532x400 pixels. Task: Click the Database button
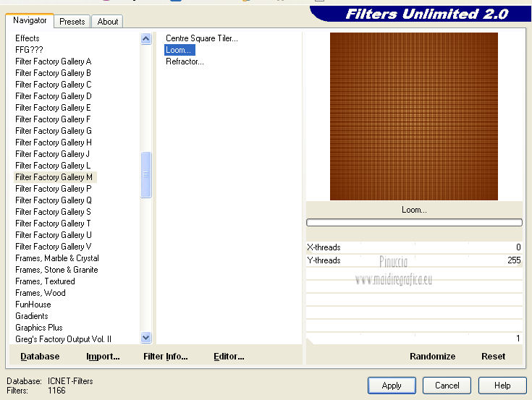point(40,357)
